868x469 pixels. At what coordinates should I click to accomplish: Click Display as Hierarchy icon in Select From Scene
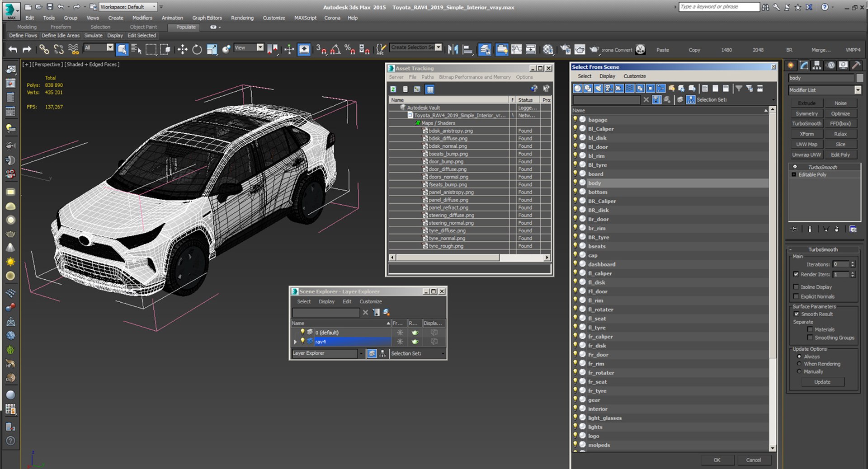pos(690,100)
